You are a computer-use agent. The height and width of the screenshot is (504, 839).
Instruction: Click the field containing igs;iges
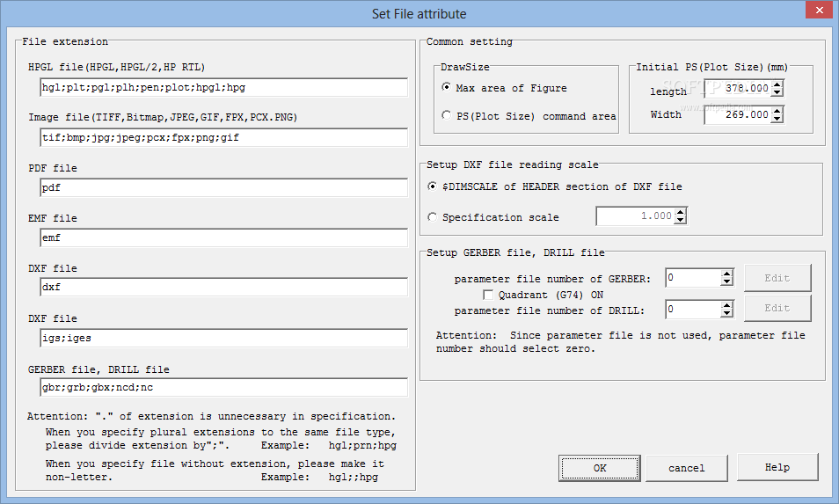[x=223, y=338]
